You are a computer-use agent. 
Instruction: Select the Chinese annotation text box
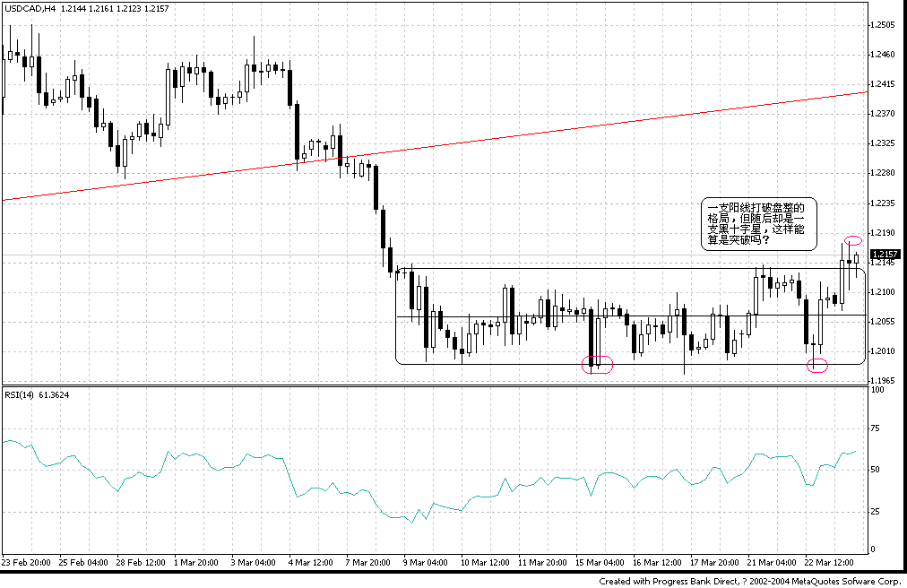tap(759, 221)
